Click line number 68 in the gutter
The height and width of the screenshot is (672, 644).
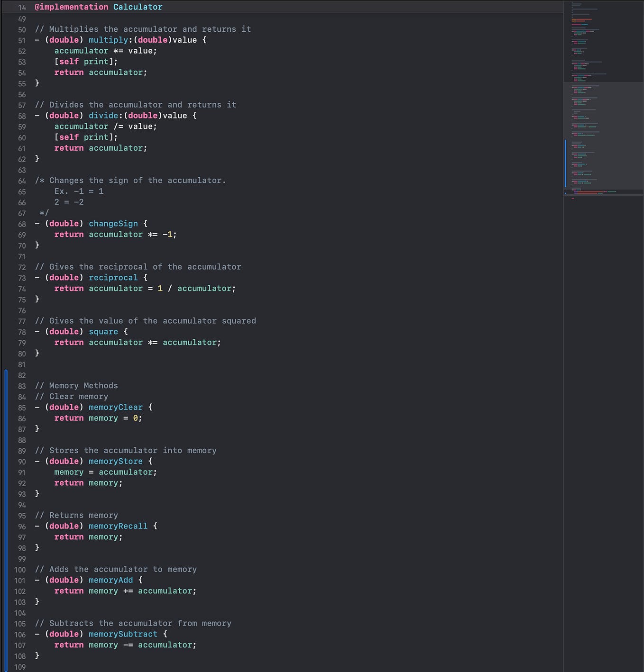tap(21, 224)
